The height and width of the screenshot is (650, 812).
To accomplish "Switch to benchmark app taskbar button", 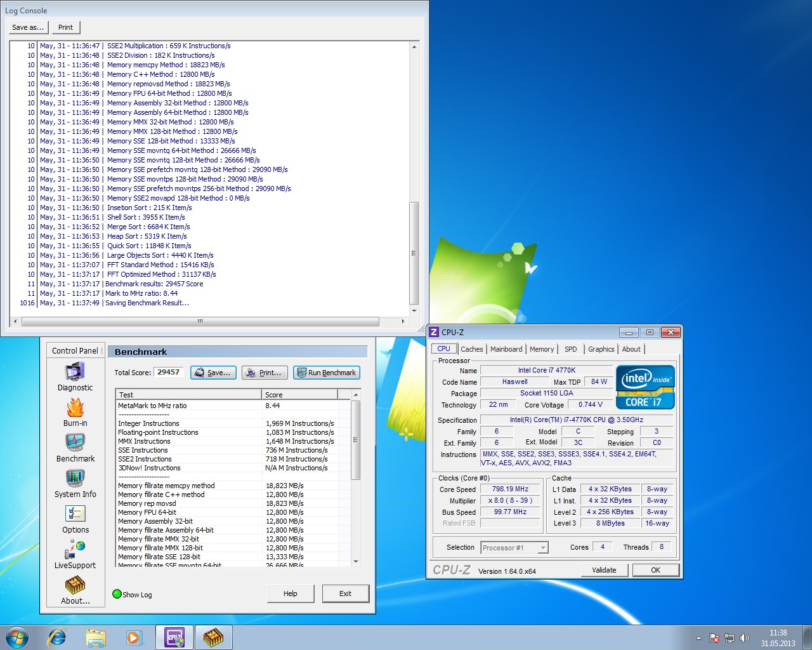I will [x=213, y=637].
